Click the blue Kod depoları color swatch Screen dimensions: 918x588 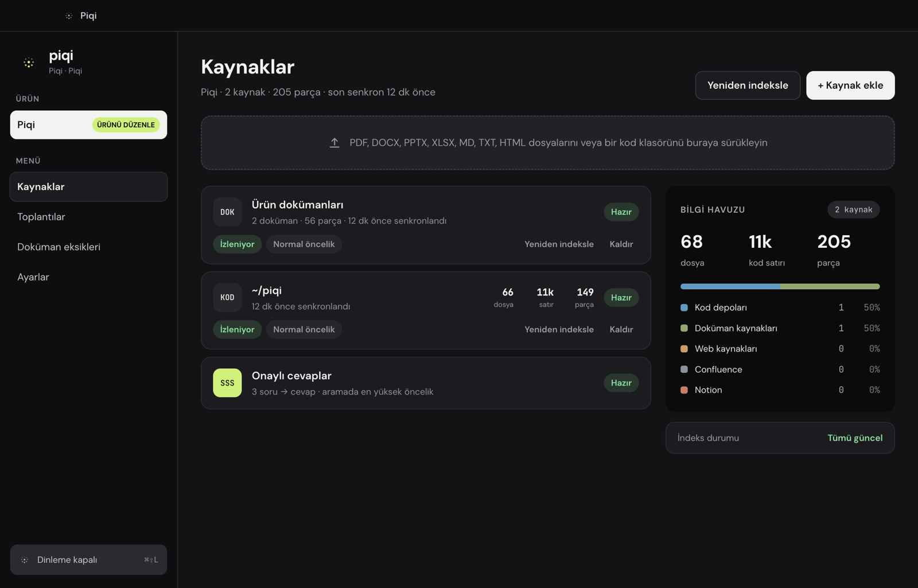click(x=684, y=307)
